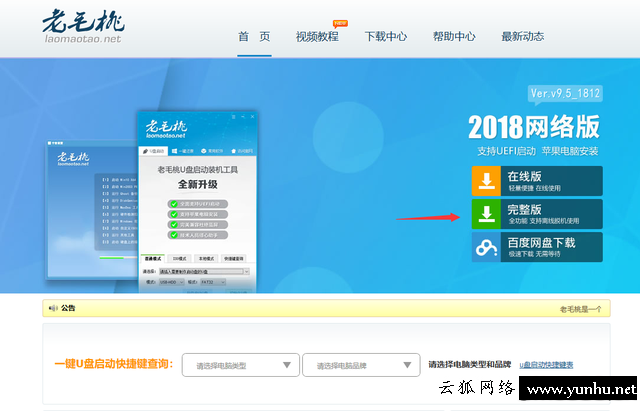Click the orange download icon for 在线版

[486, 181]
